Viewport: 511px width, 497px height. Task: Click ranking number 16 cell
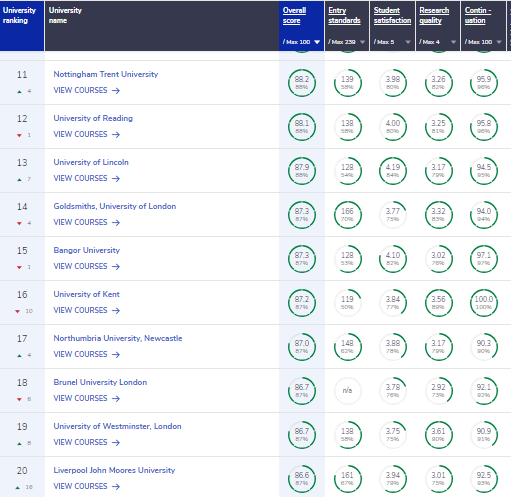[22, 303]
